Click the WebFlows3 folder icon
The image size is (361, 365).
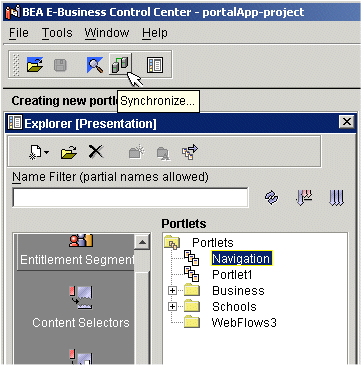click(x=192, y=322)
